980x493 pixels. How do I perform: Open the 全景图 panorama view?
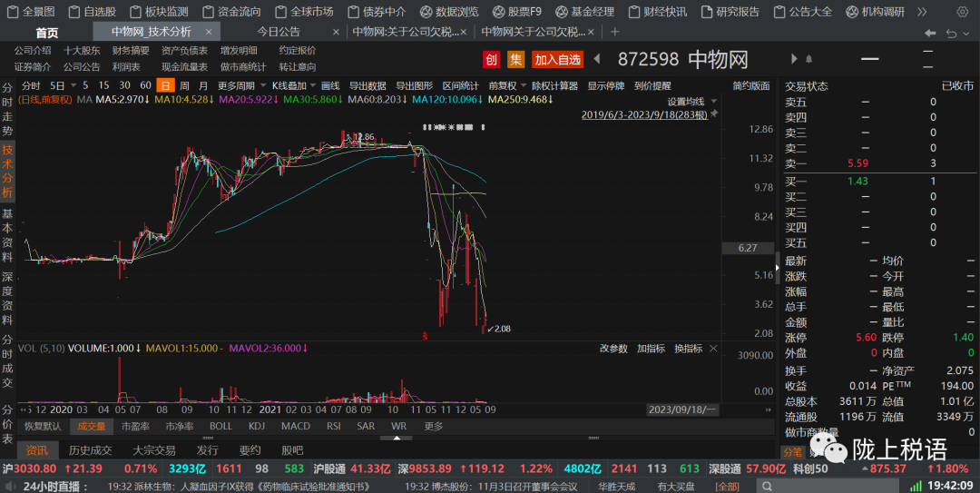[31, 11]
